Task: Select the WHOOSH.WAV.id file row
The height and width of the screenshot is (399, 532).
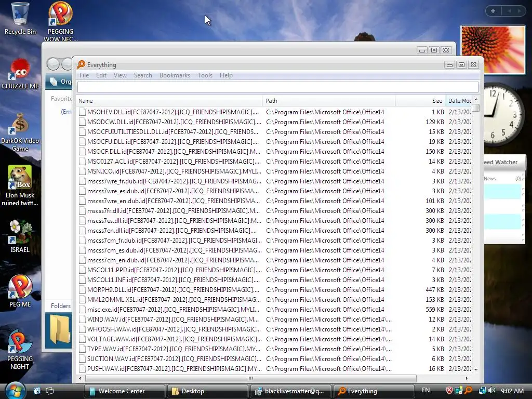Action: tap(274, 329)
